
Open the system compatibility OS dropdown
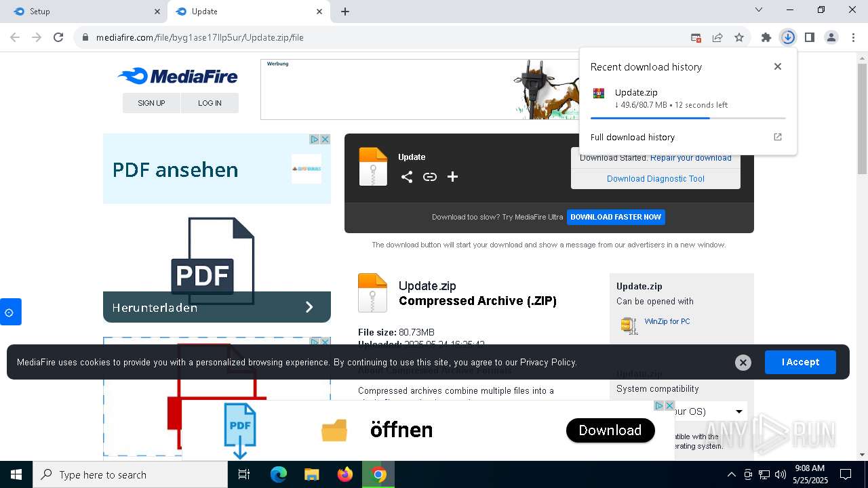tap(682, 411)
